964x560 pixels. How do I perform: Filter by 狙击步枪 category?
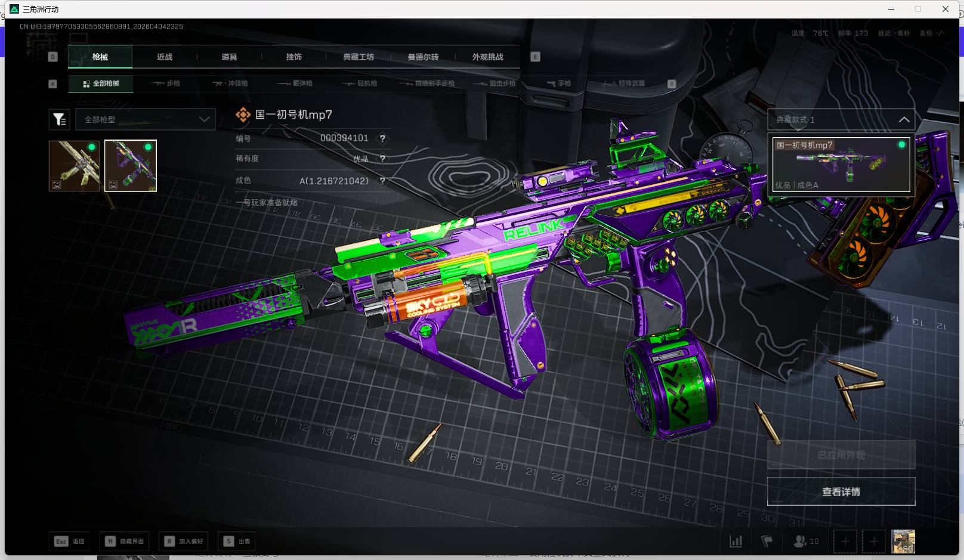point(495,83)
